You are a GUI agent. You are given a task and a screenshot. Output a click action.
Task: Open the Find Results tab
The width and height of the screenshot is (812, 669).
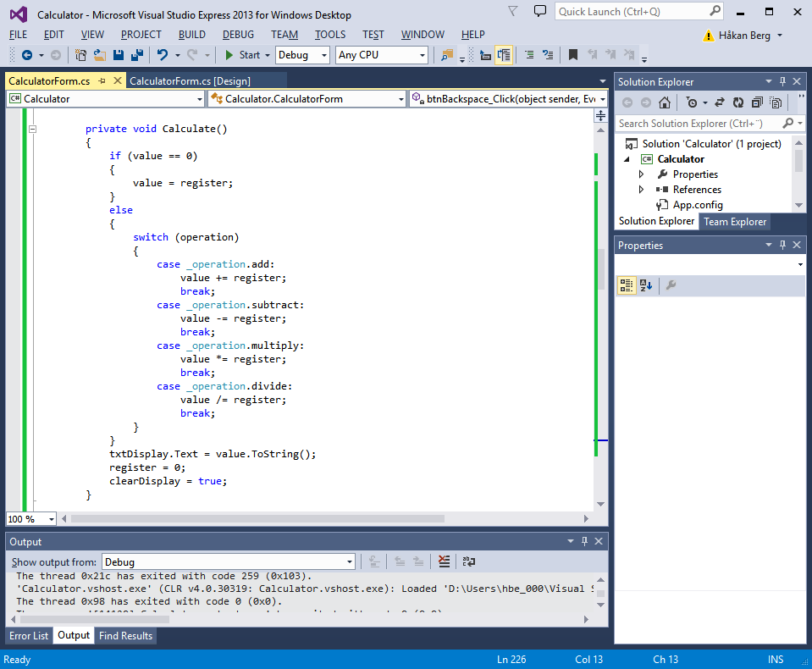(126, 635)
